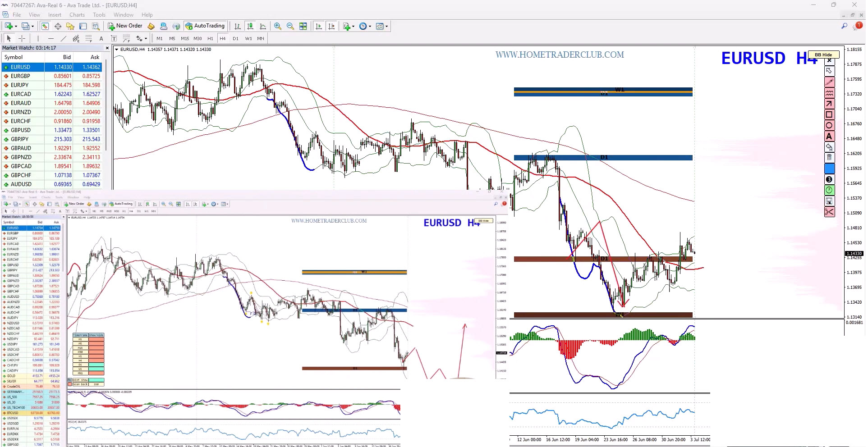868x447 pixels.
Task: Draw a horizontal line tool
Action: 51,38
